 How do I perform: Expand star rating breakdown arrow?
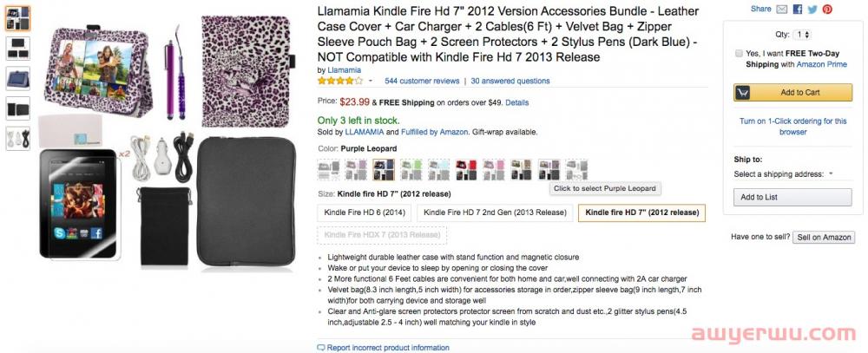pos(371,81)
